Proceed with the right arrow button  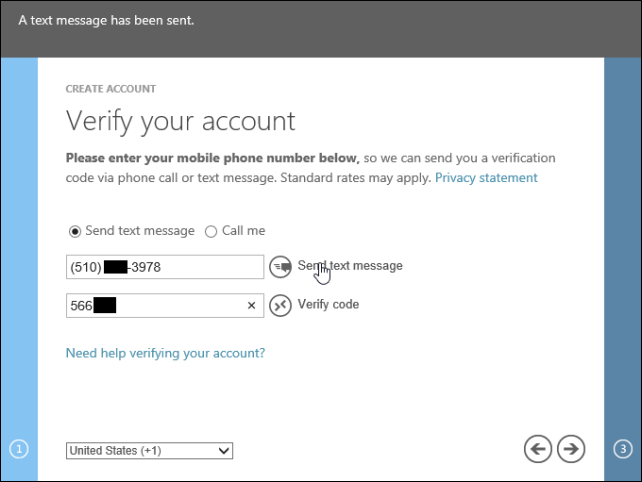pos(571,449)
